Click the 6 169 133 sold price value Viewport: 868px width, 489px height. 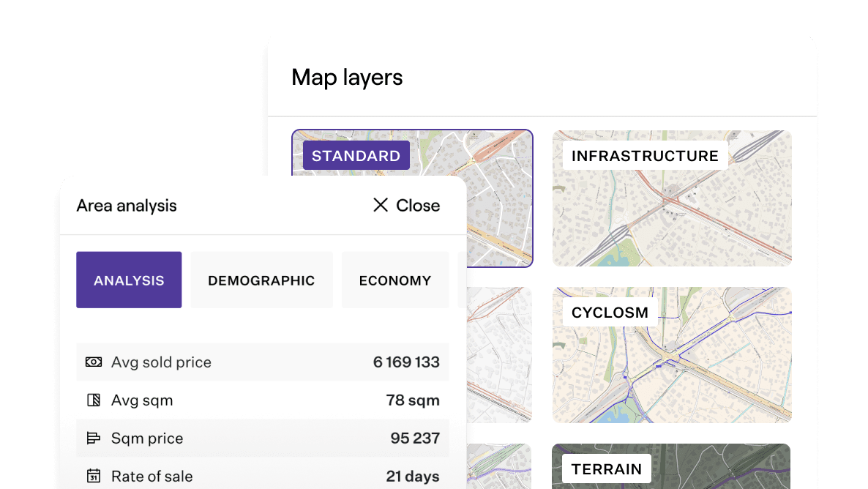pyautogui.click(x=406, y=362)
